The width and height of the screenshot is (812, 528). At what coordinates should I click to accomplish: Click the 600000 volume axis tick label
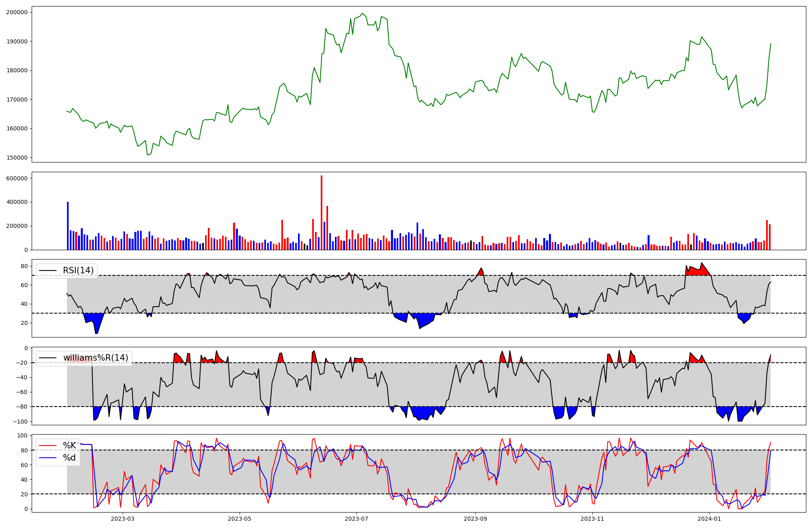coord(17,178)
